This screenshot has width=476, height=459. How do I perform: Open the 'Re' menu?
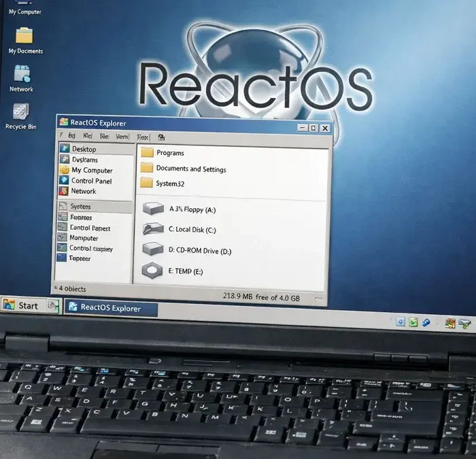104,136
